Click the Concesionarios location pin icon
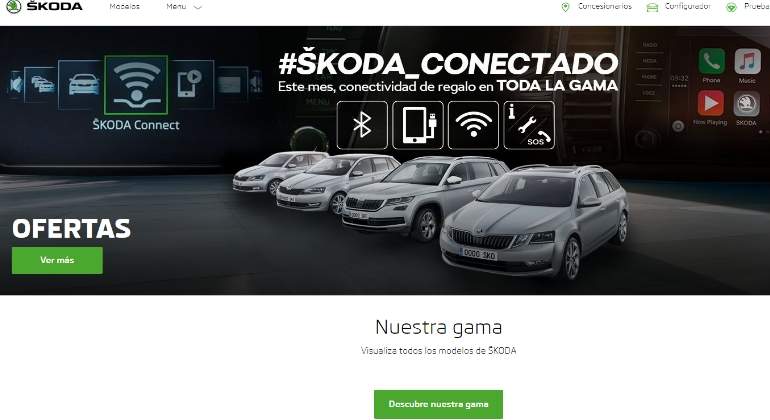The width and height of the screenshot is (770, 420). coord(565,7)
